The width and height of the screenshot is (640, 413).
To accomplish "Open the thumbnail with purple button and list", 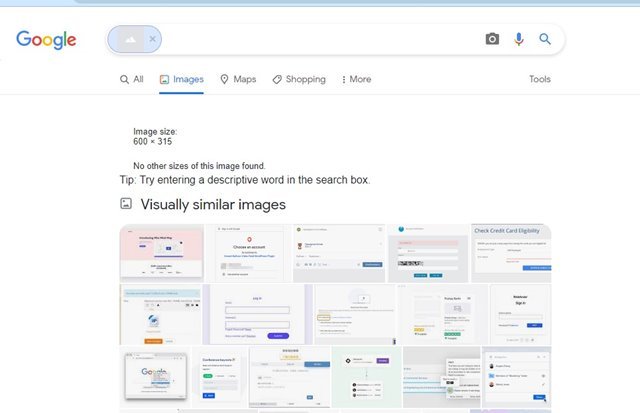I will coord(367,377).
